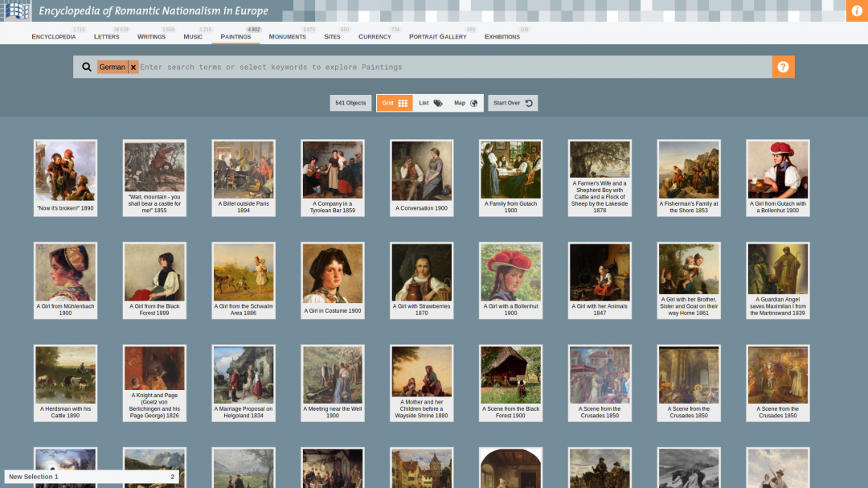Expand the New Selection 1 panel

coord(92,477)
